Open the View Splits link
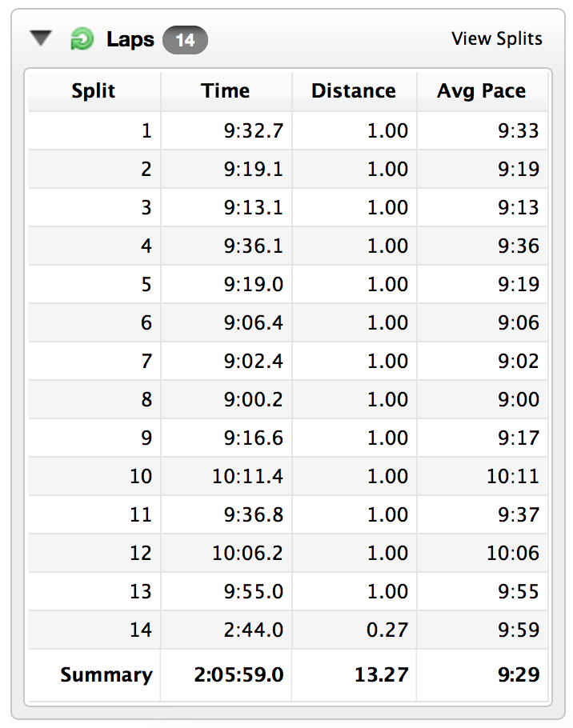Viewport: 573px width, 728px height. 496,39
